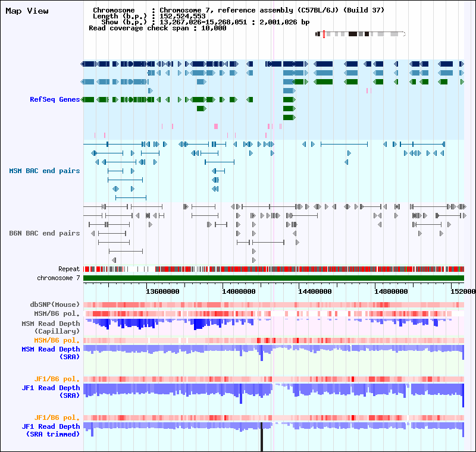Click the chromosome length value 152,524,553
This screenshot has height=452, width=476.
[183, 17]
